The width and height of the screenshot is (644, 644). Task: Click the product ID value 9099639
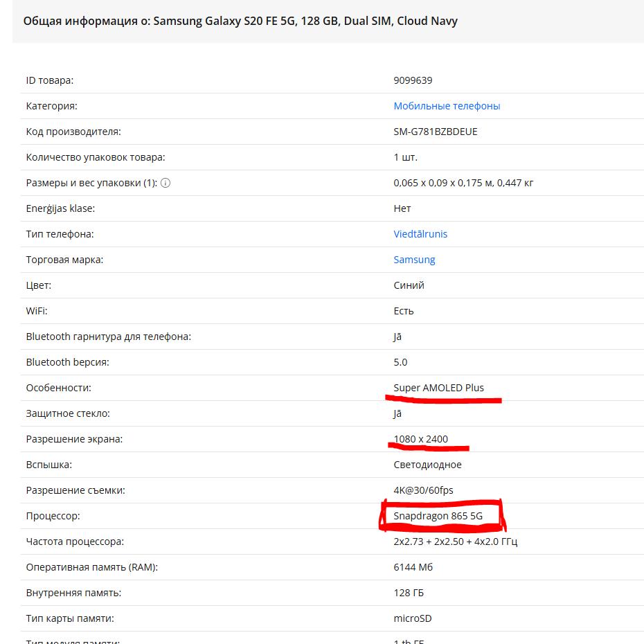pos(413,80)
